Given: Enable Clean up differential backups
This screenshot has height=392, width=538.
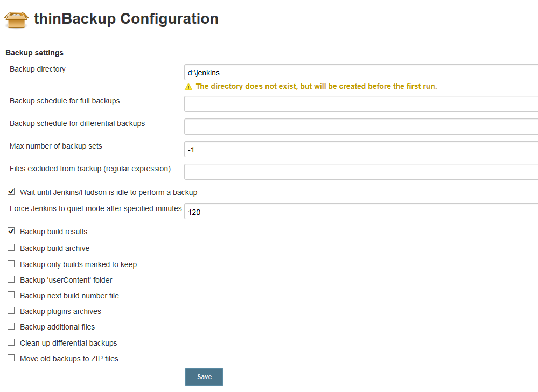Looking at the screenshot, I should coord(11,342).
